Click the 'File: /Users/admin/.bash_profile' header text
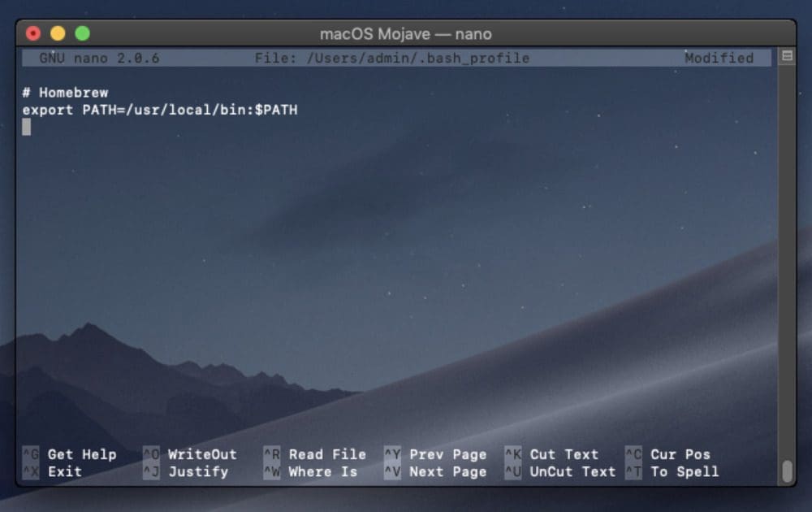The image size is (812, 512). 392,58
